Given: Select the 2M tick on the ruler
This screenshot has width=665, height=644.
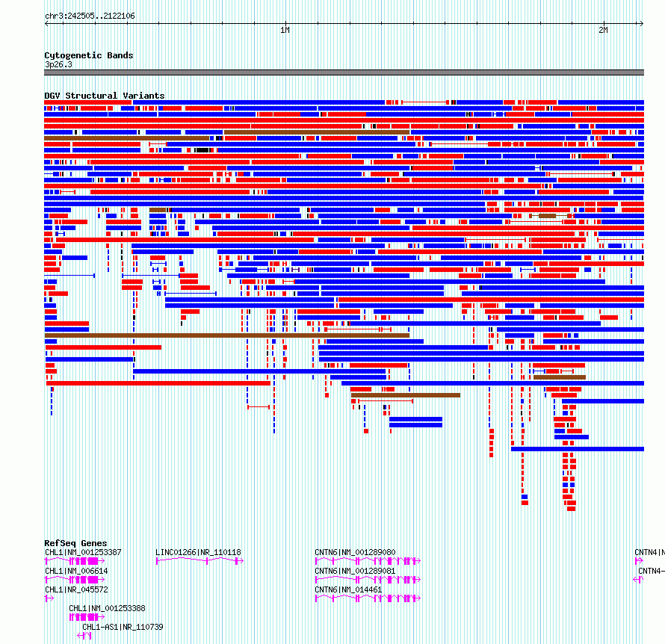Looking at the screenshot, I should [x=603, y=30].
